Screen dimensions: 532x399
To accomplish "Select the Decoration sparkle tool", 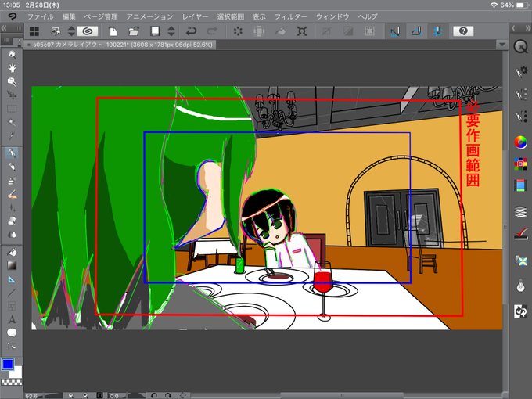I will (12, 207).
